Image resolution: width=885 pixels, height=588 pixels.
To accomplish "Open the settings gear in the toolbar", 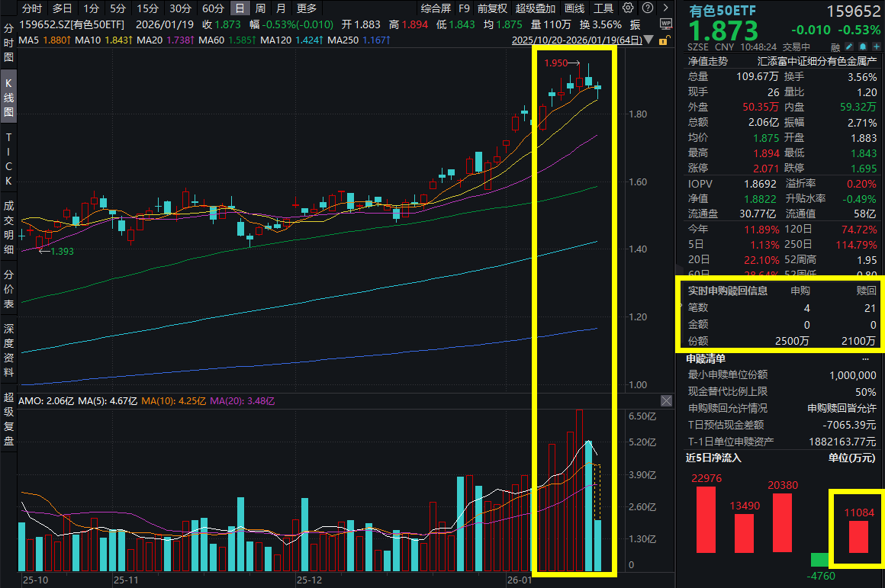I will coord(628,9).
